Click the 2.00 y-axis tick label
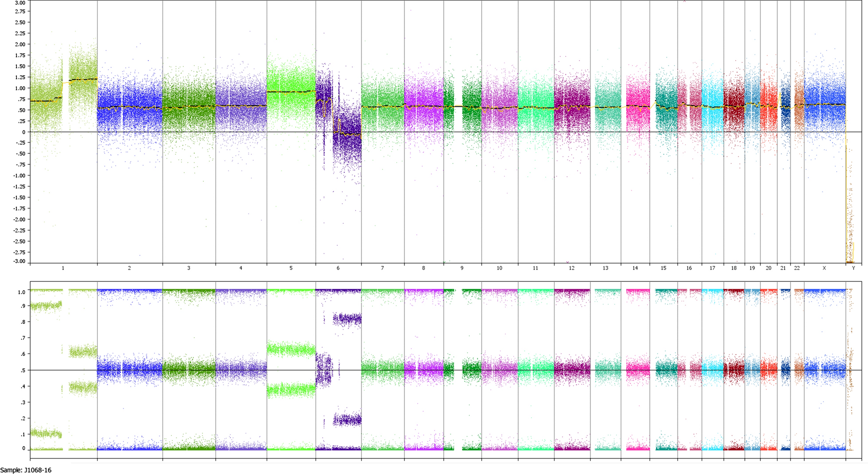This screenshot has height=474, width=868. tap(20, 44)
